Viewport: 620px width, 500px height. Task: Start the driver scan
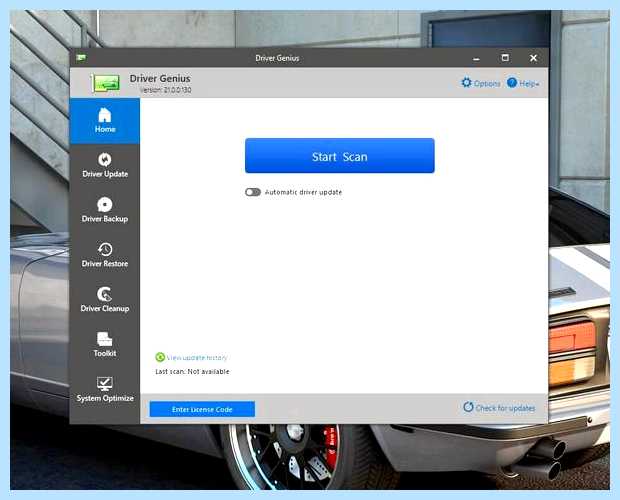(340, 156)
